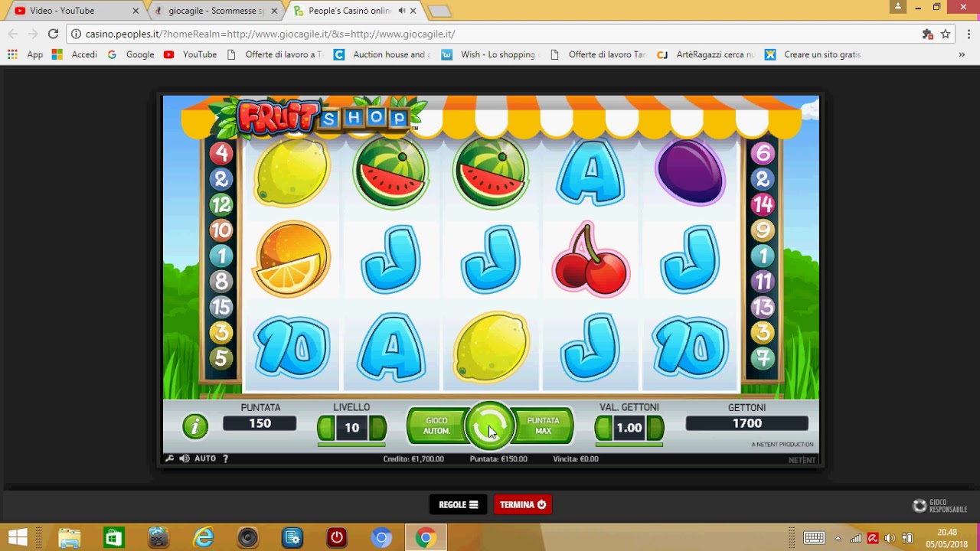Click payline number 7 on right
This screenshot has height=551, width=980.
coord(763,358)
